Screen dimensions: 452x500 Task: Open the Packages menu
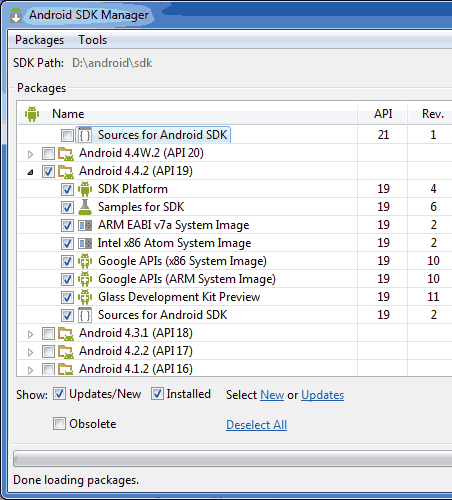pyautogui.click(x=39, y=40)
